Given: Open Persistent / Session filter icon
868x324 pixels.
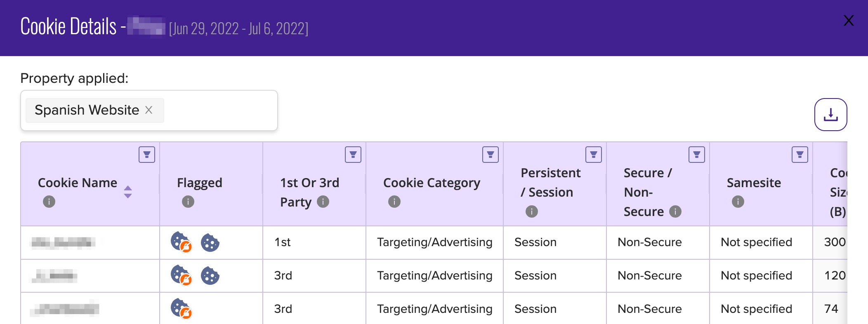Looking at the screenshot, I should click(x=594, y=155).
